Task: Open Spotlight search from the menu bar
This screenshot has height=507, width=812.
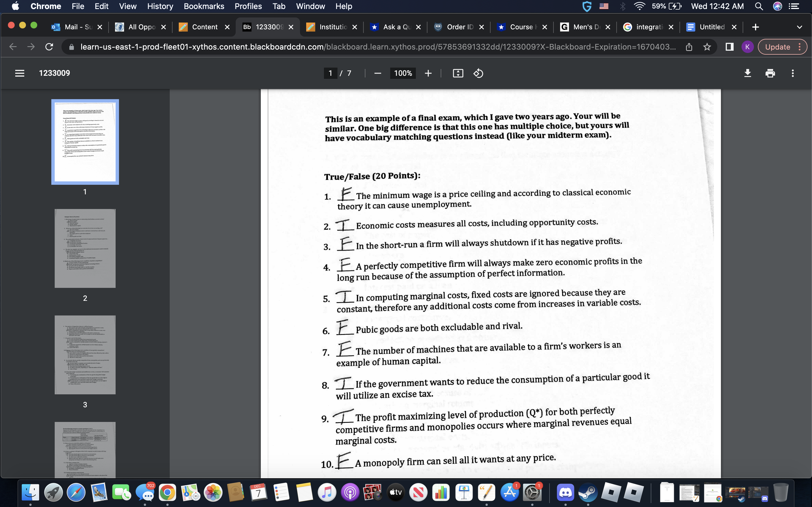Action: (x=759, y=6)
